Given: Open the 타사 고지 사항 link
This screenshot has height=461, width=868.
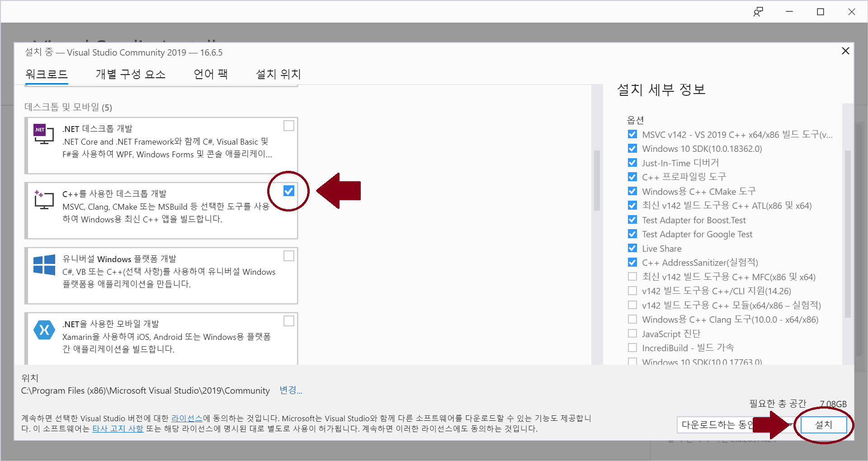Looking at the screenshot, I should coord(118,428).
